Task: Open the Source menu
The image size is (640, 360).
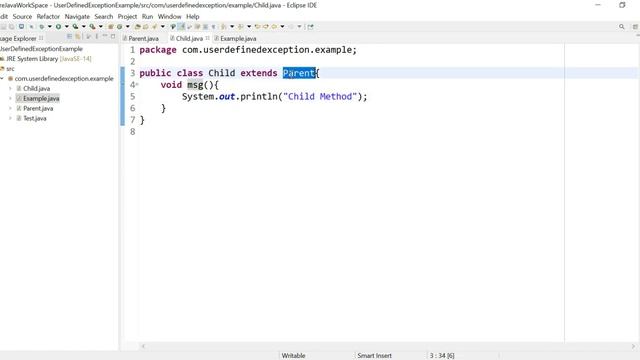Action: point(22,17)
